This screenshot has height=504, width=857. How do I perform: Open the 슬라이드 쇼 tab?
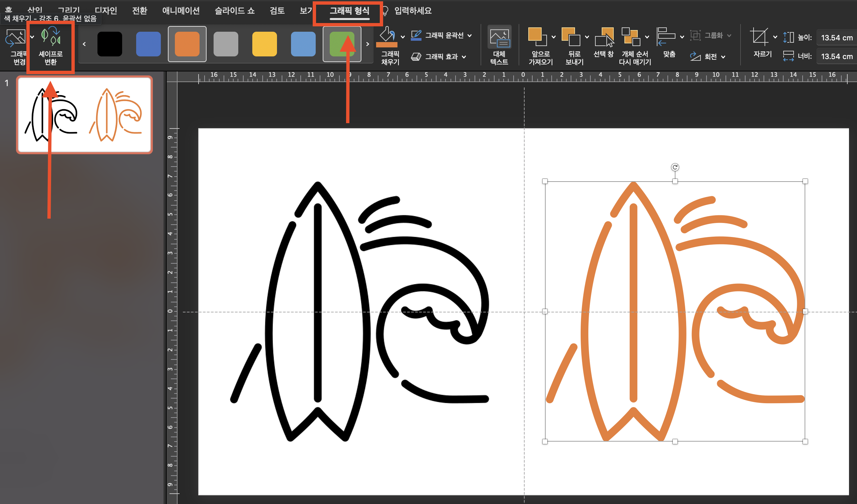coord(234,11)
